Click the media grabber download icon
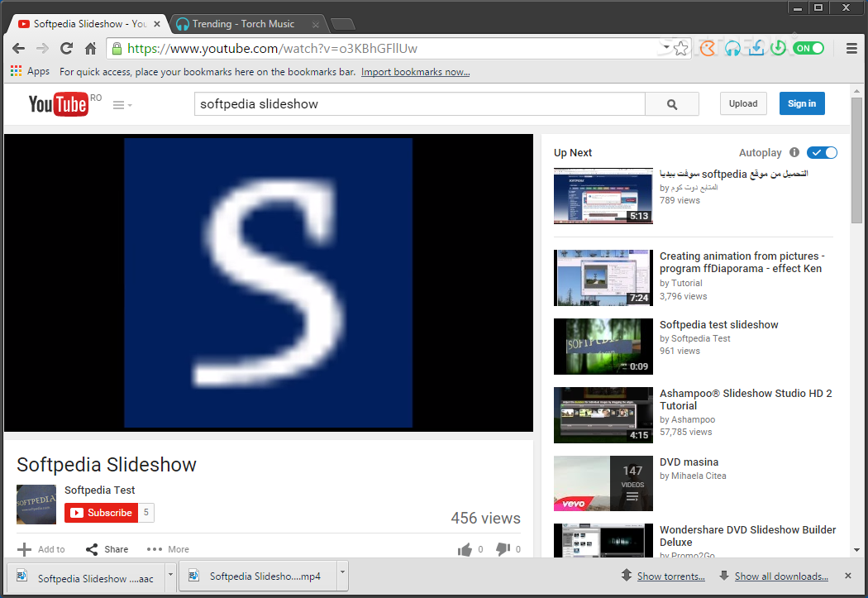This screenshot has width=868, height=598. click(756, 49)
